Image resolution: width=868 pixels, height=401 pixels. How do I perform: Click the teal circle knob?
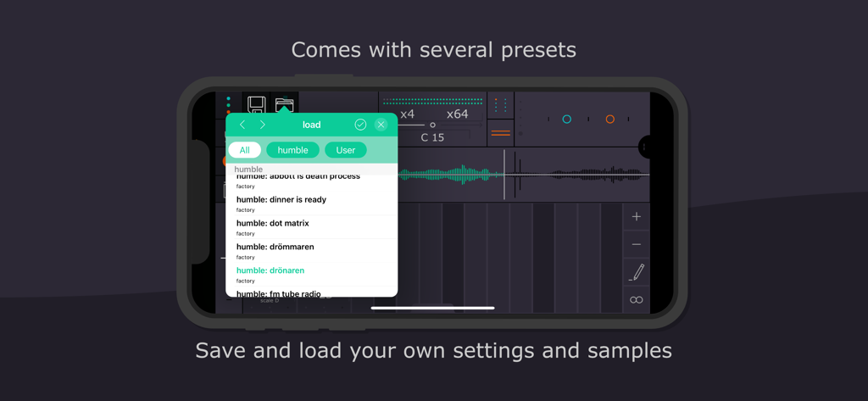pos(567,119)
